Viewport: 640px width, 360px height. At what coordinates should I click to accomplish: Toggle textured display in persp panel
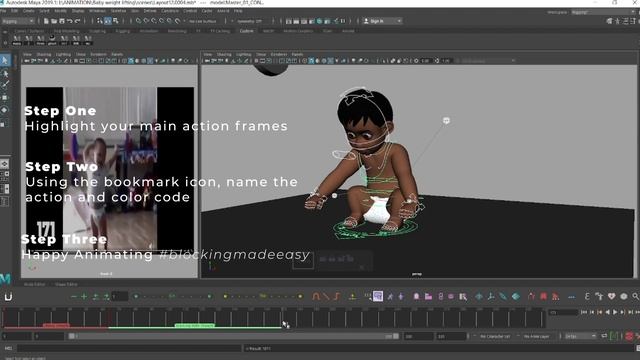pos(331,61)
